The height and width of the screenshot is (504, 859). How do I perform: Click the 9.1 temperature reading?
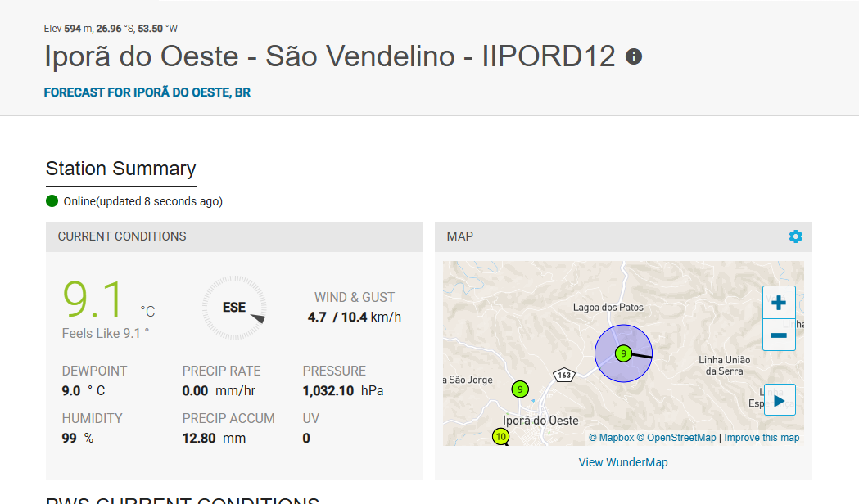tap(93, 299)
